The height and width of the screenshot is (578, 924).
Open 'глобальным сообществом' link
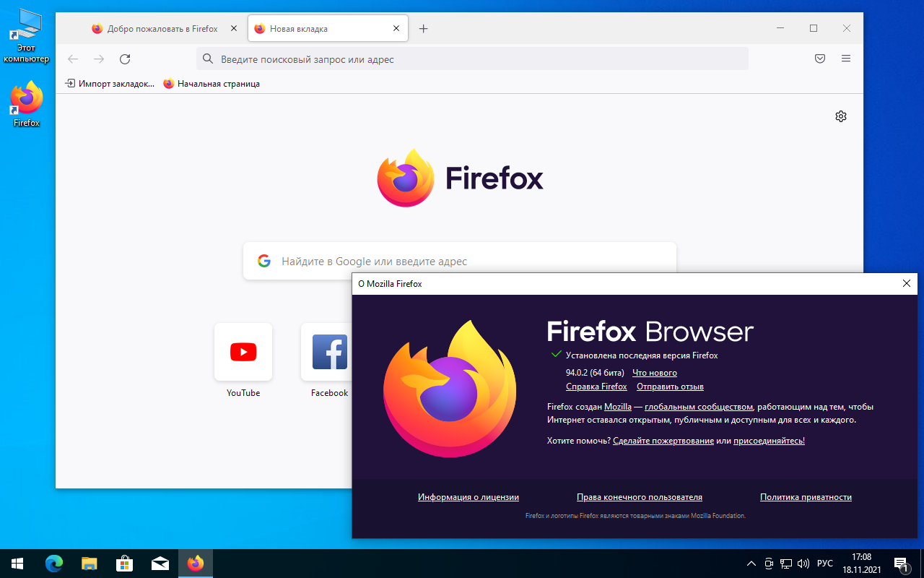tap(699, 407)
